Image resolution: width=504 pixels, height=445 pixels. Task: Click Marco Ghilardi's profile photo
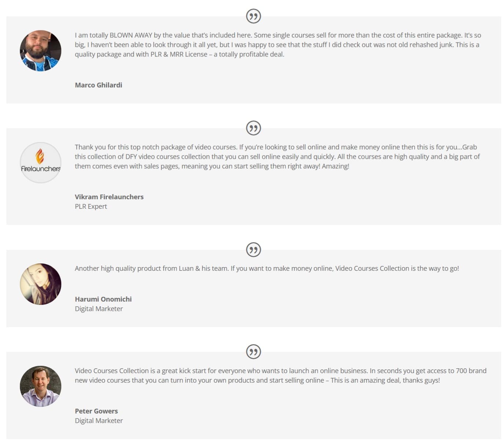click(x=41, y=51)
